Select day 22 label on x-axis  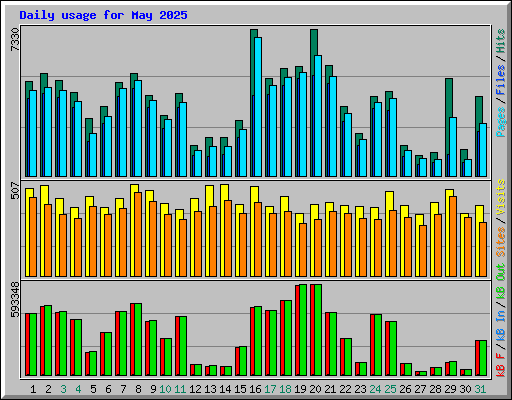tap(345, 389)
